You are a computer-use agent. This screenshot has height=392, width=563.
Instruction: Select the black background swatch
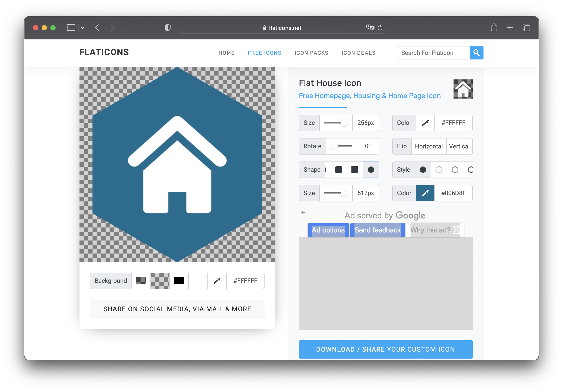coord(179,281)
